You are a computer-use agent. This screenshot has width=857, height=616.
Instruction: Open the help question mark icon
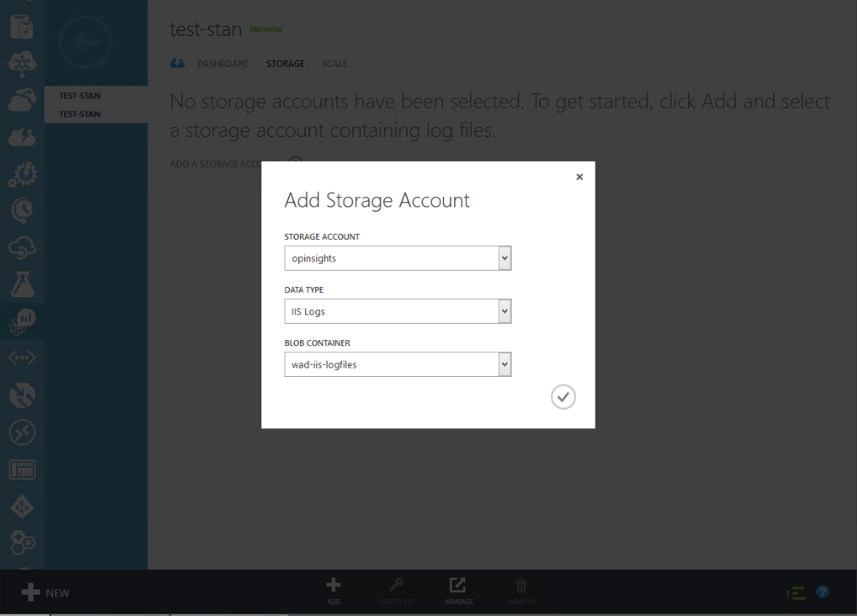823,592
